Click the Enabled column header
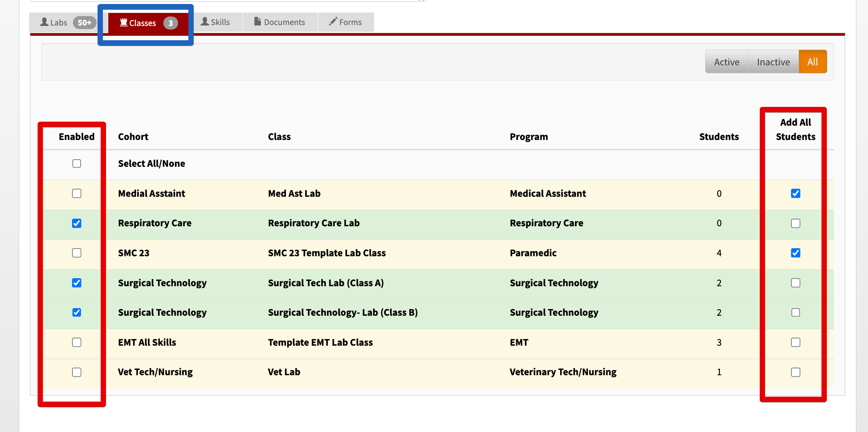 coord(77,136)
